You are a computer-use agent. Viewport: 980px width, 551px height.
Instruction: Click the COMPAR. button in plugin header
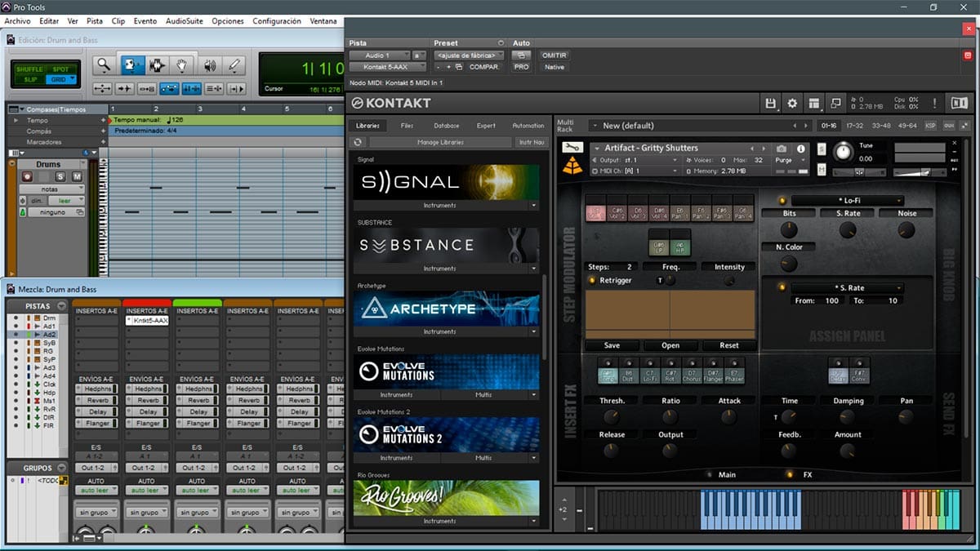483,67
